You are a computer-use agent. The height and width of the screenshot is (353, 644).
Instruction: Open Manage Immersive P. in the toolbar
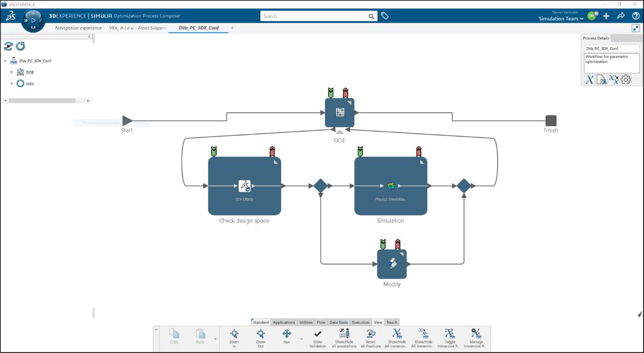pos(476,338)
